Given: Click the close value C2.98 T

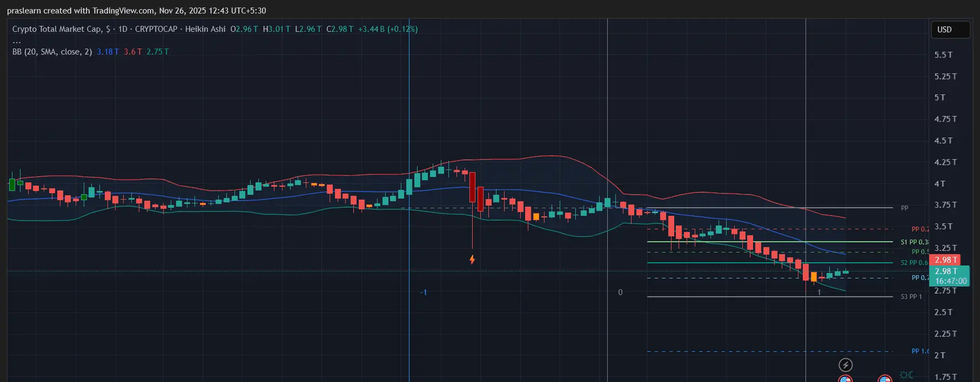Looking at the screenshot, I should point(340,29).
